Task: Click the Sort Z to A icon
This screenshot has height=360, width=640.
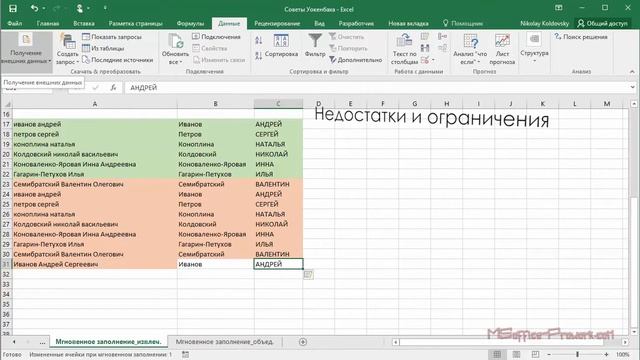Action: click(259, 56)
